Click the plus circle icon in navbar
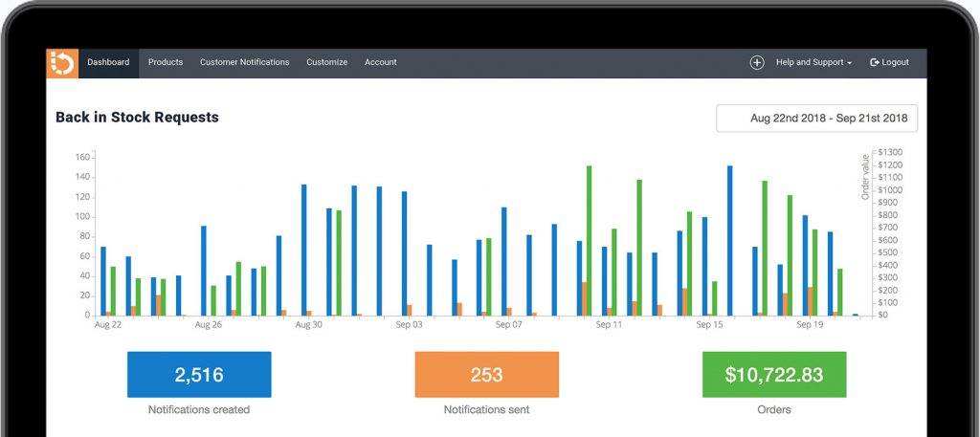The width and height of the screenshot is (980, 437). click(756, 63)
